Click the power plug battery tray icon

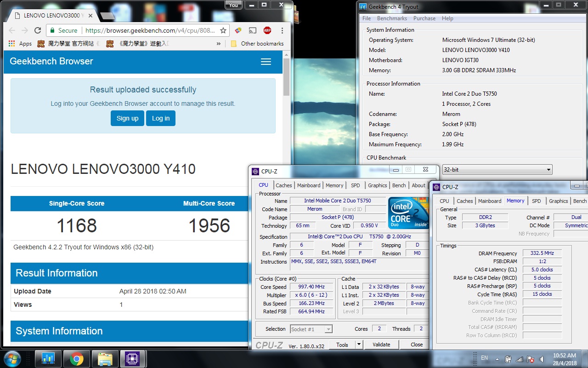click(x=509, y=359)
